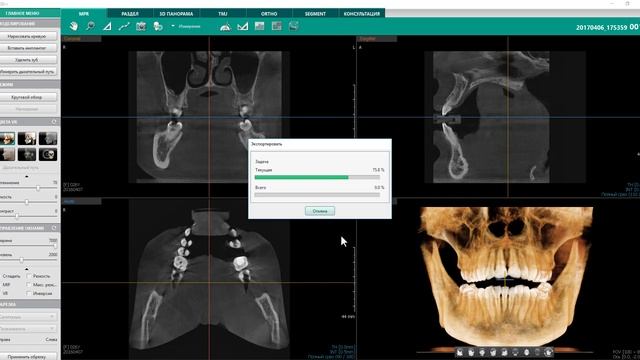Image resolution: width=640 pixels, height=360 pixels.
Task: Switch to the TMJ tab
Action: (222, 13)
